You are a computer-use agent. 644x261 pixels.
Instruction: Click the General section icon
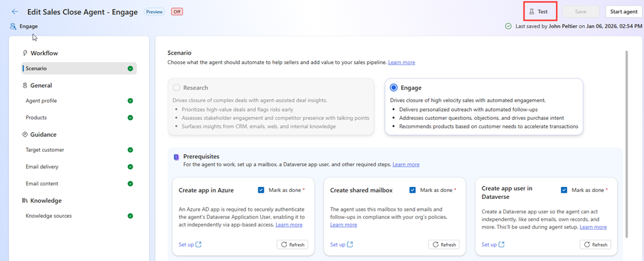(25, 85)
